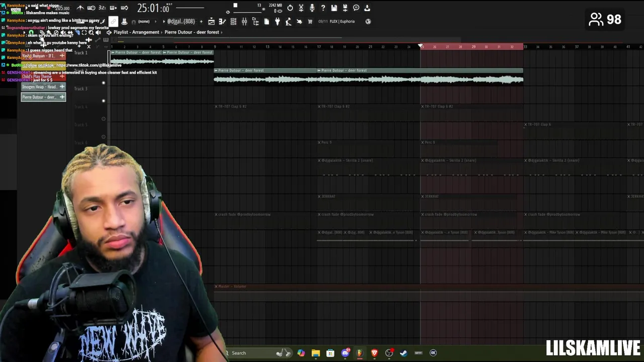
Task: Open the playlist options speaker arrow menu
Action: 109,32
